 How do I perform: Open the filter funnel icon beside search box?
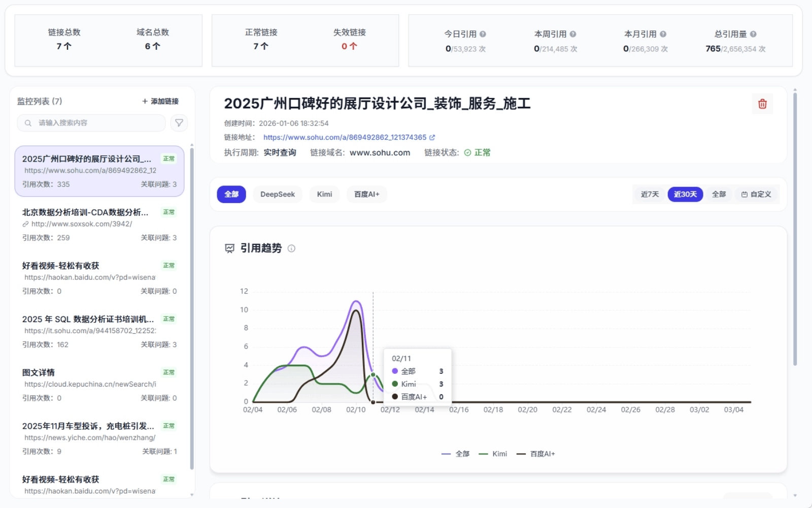[x=179, y=122]
